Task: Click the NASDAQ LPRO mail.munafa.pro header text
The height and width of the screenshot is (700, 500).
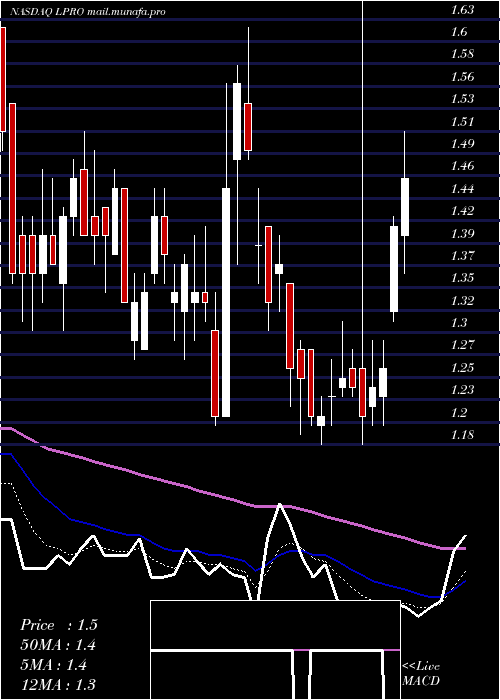Action: click(88, 12)
